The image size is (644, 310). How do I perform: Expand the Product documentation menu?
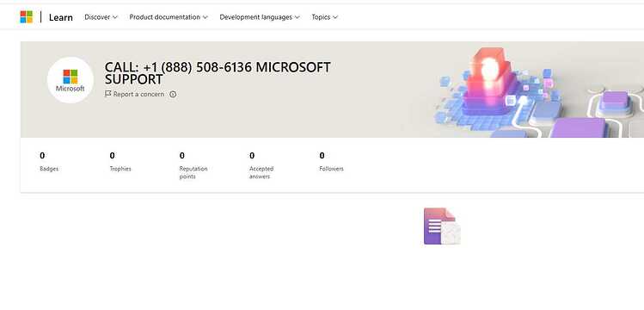(x=169, y=17)
